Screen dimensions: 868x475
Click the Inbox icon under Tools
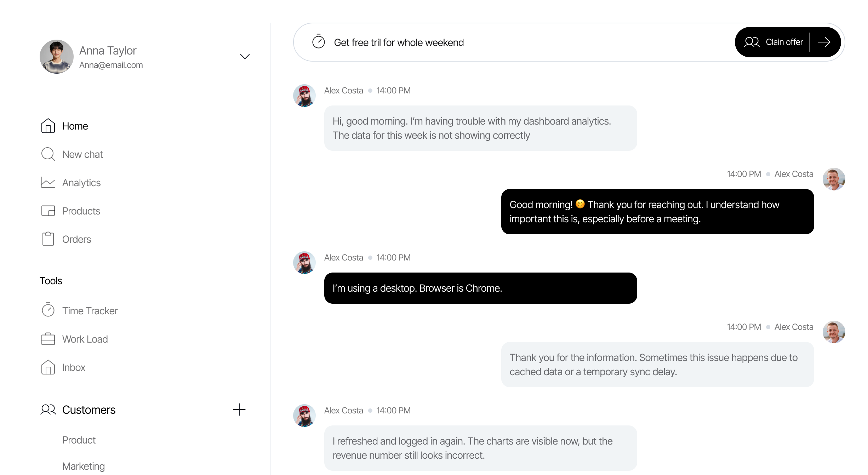click(48, 367)
